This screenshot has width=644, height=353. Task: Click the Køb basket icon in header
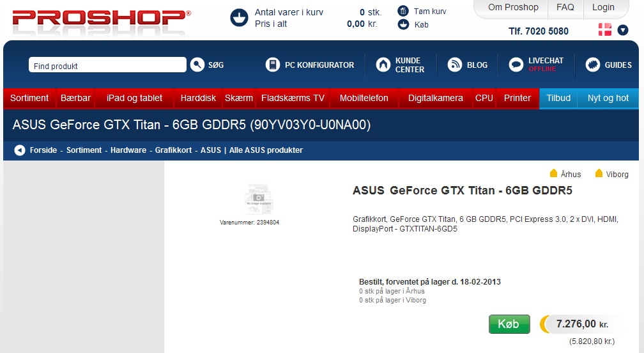[403, 25]
